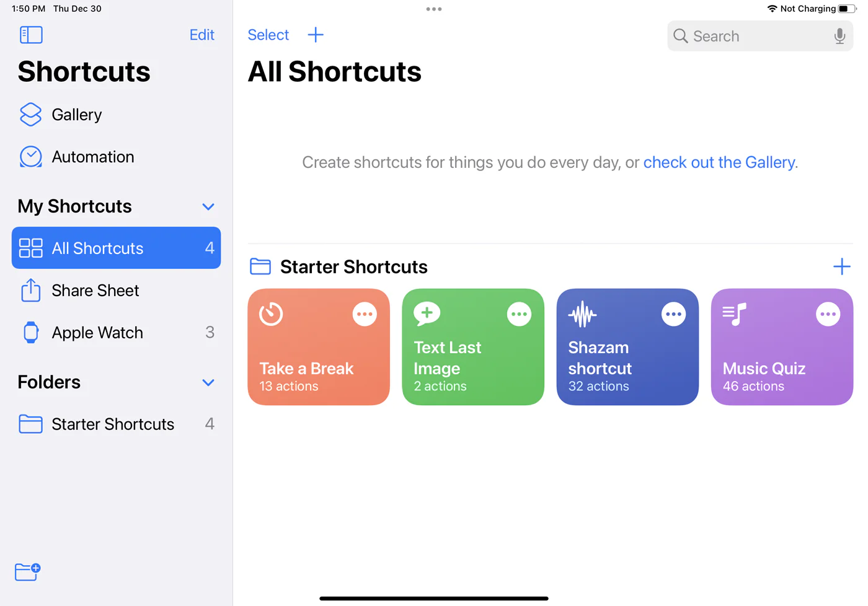Add shortcut to Starter Shortcuts folder
Image resolution: width=868 pixels, height=606 pixels.
pos(841,266)
